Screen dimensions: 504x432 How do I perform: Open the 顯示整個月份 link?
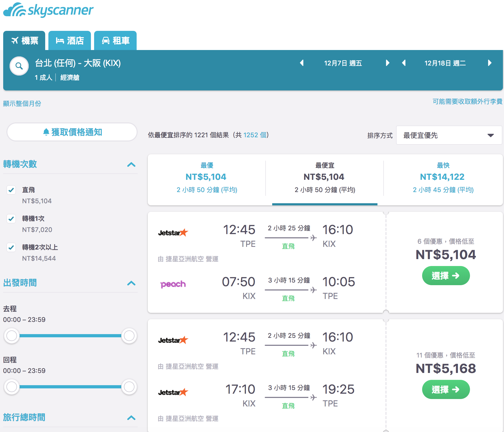point(22,103)
